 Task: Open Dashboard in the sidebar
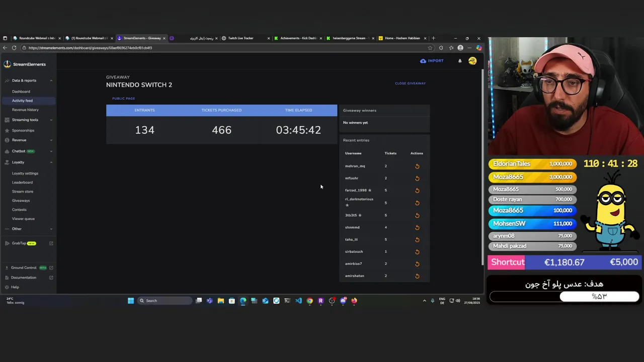21,92
